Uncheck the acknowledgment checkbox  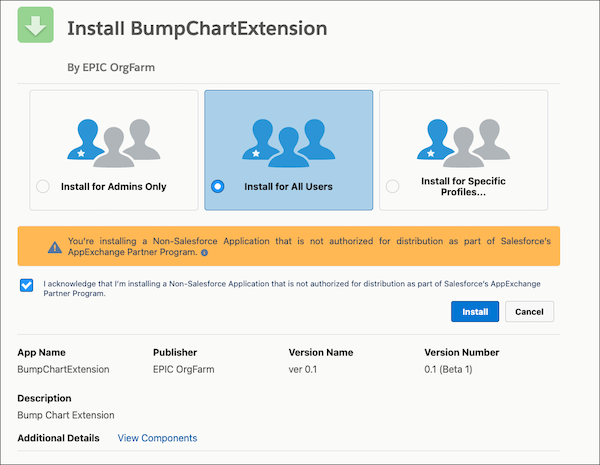coord(26,285)
